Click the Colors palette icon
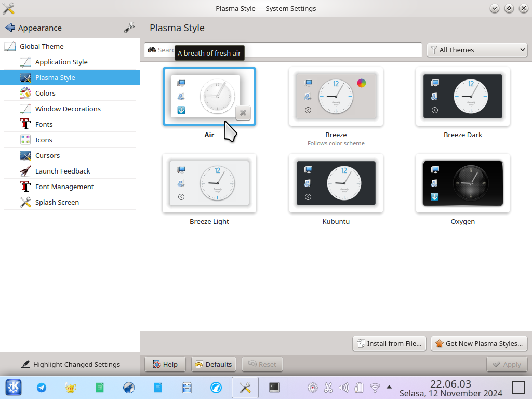Image resolution: width=532 pixels, height=399 pixels. coord(25,94)
